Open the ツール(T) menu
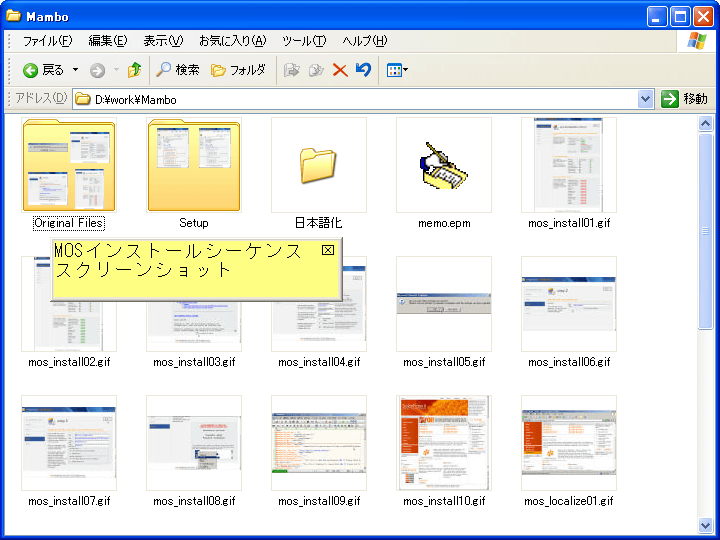Image resolution: width=720 pixels, height=540 pixels. 304,41
